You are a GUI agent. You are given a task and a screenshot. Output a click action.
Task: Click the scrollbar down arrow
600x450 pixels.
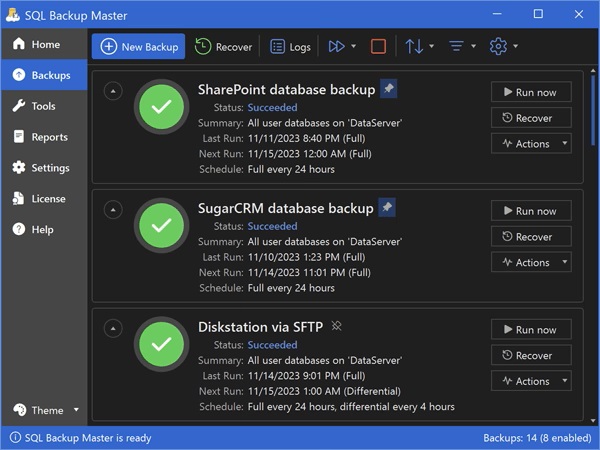point(593,421)
